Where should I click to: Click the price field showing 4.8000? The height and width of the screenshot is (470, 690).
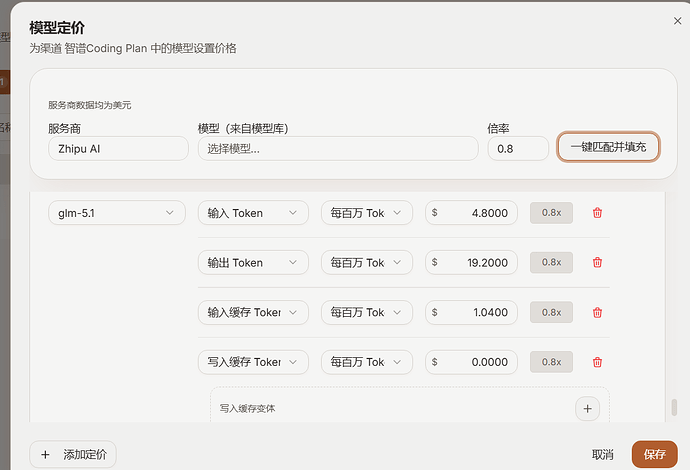(471, 213)
